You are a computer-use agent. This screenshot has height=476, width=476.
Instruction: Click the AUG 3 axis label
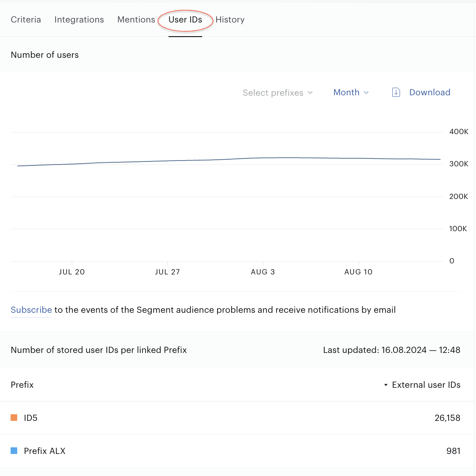(263, 272)
